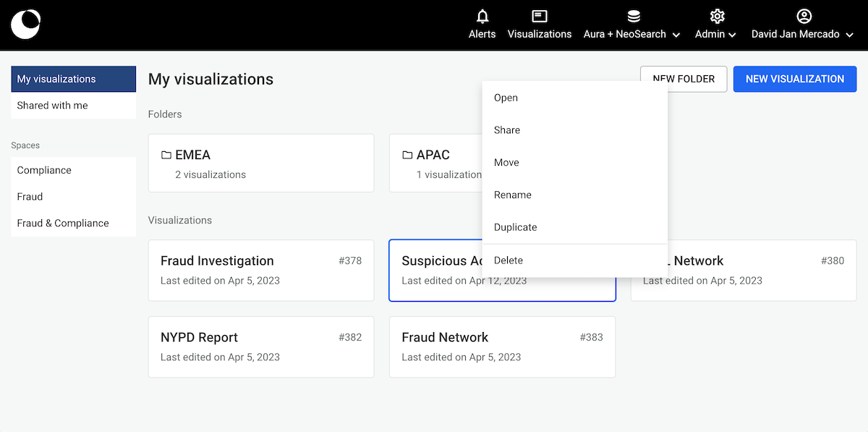Open the David Jan Mercado account chevron
868x432 pixels.
pos(850,35)
